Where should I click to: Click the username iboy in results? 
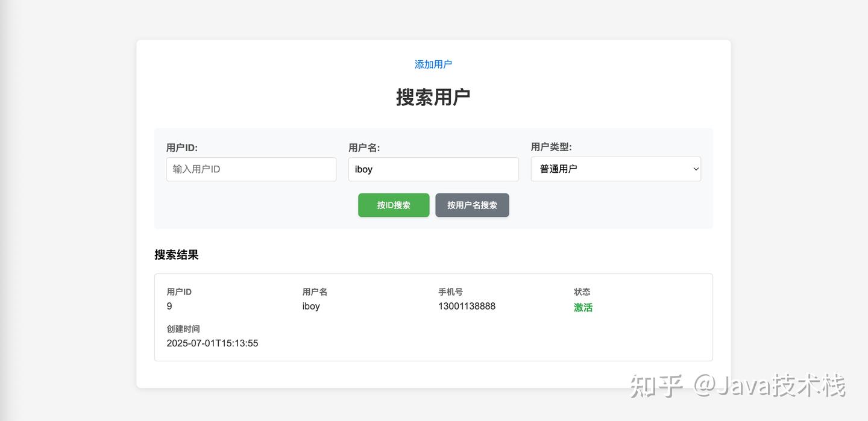coord(311,306)
